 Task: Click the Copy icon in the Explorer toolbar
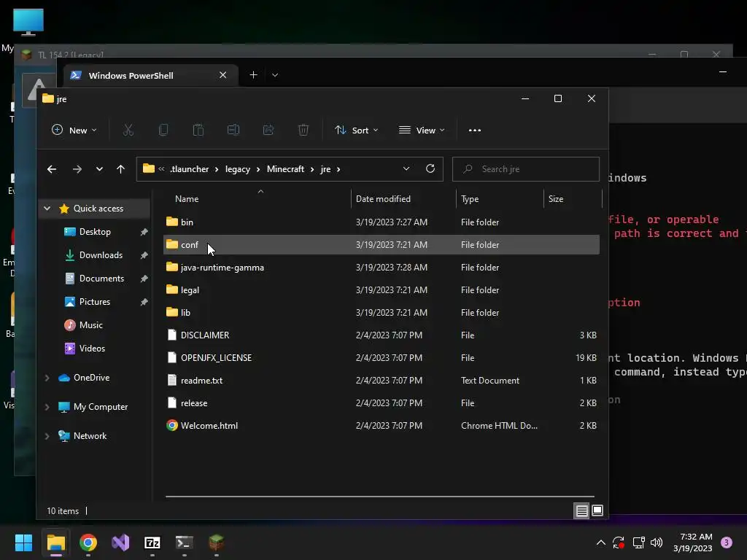click(163, 130)
